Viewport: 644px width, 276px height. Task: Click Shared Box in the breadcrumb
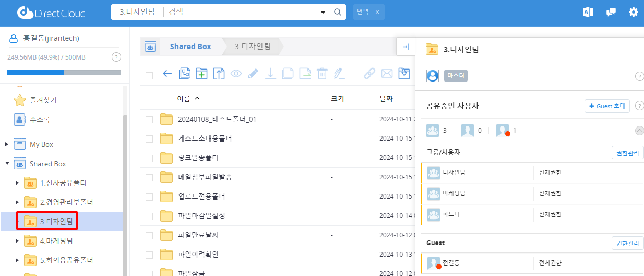pyautogui.click(x=190, y=47)
